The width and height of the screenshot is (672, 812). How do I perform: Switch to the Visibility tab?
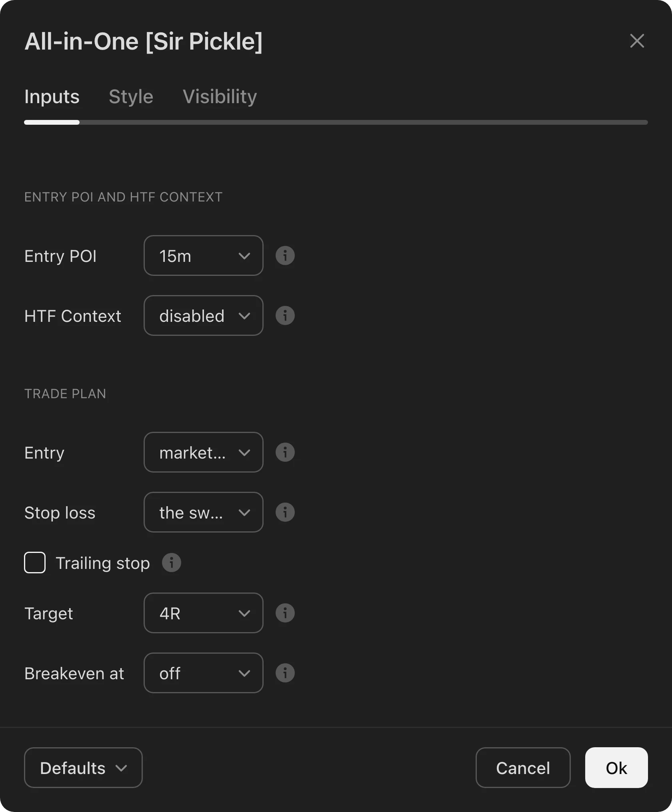220,97
